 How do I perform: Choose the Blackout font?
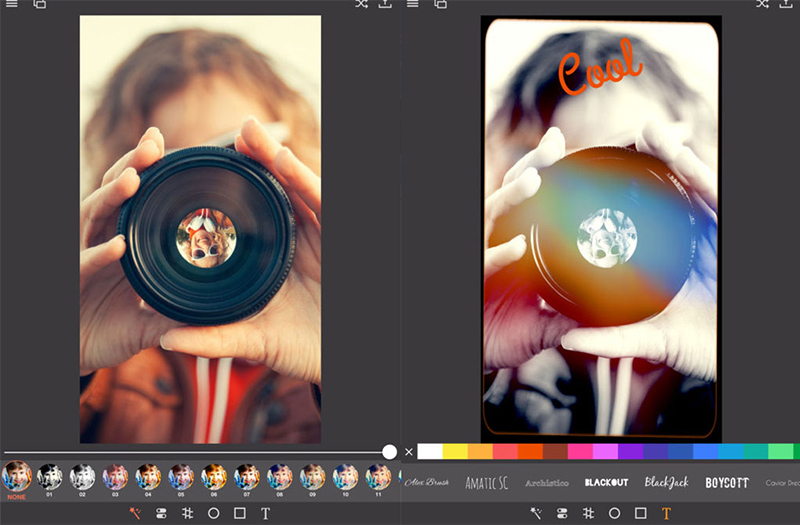[606, 483]
